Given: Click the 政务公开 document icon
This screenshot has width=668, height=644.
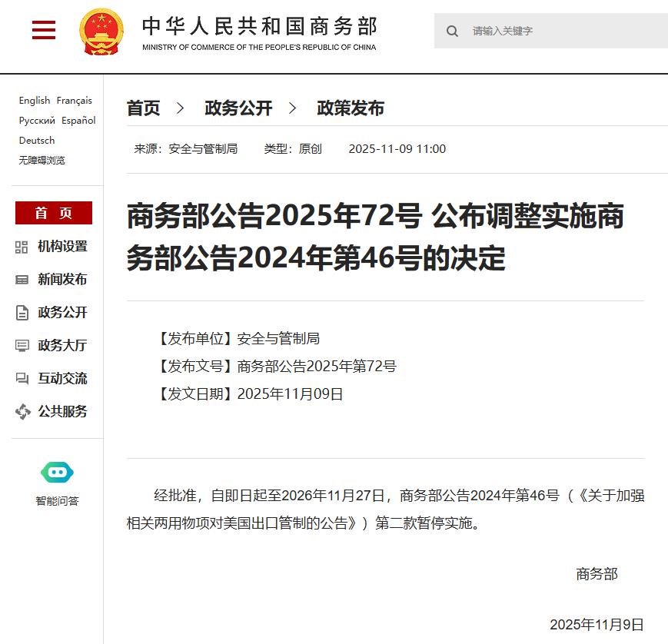Looking at the screenshot, I should pyautogui.click(x=22, y=313).
